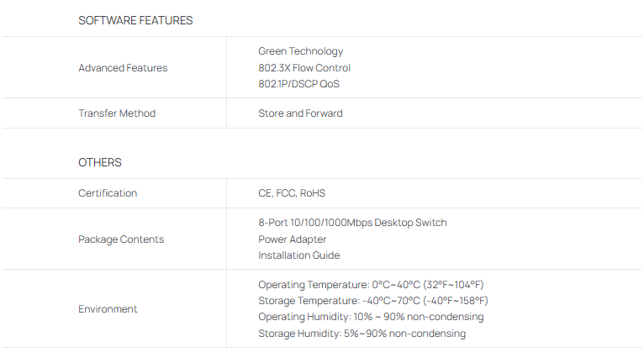Select the Advanced Features row label
Viewport: 644px width, 363px height.
123,68
